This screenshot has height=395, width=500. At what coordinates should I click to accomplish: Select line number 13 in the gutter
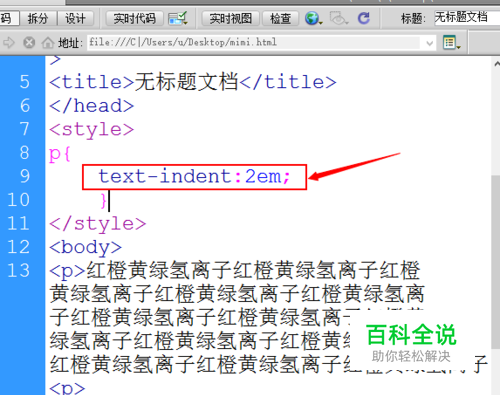(x=19, y=270)
